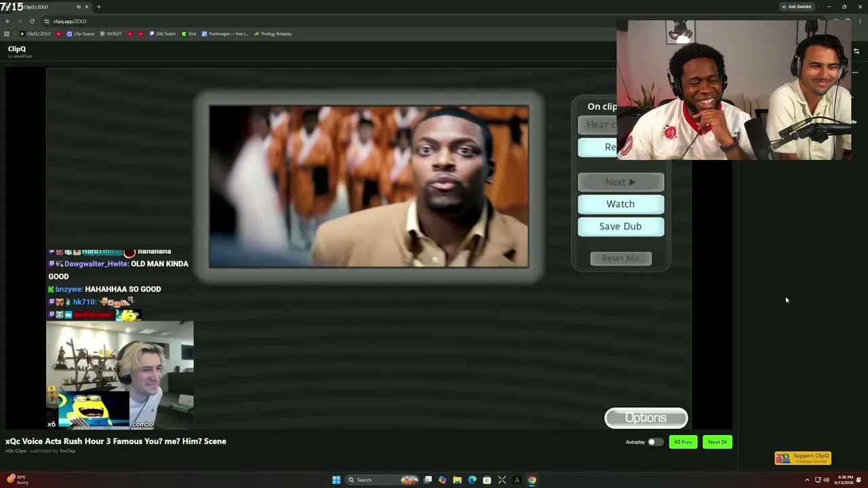
Task: Click the Reset Mic button
Action: [620, 258]
